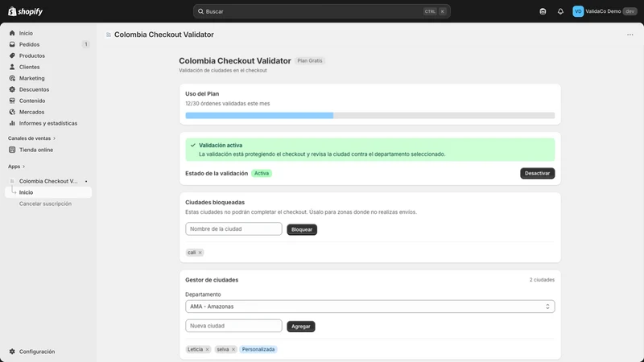Click 12/30 órdenes validadas este mes
This screenshot has width=644, height=362.
[x=228, y=104]
